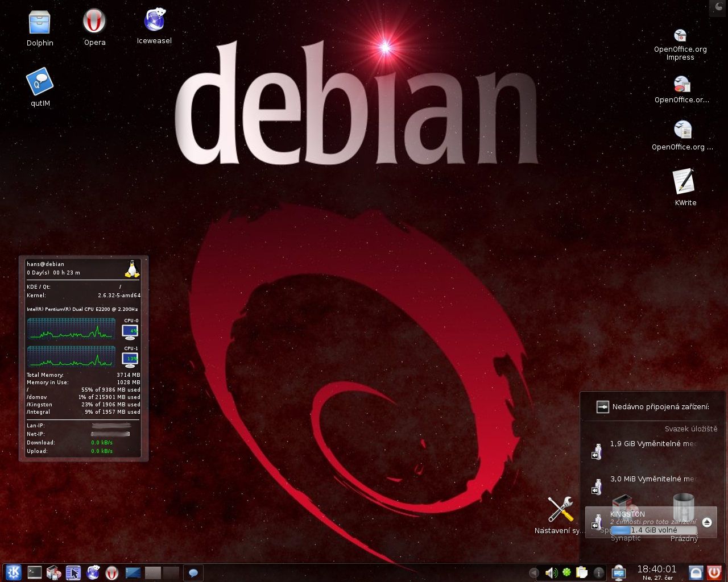Click the 1.4 GiB volné capacity bar
The height and width of the screenshot is (582, 728).
click(654, 530)
